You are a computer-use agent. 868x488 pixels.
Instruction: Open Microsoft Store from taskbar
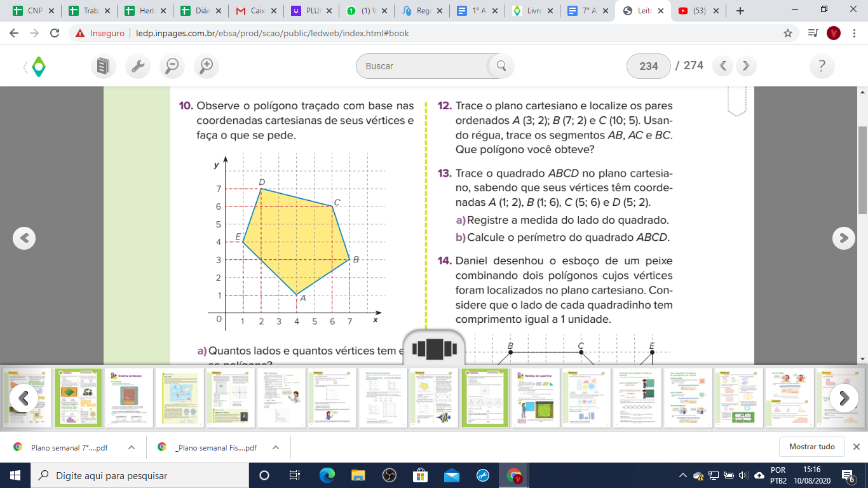[x=420, y=475]
